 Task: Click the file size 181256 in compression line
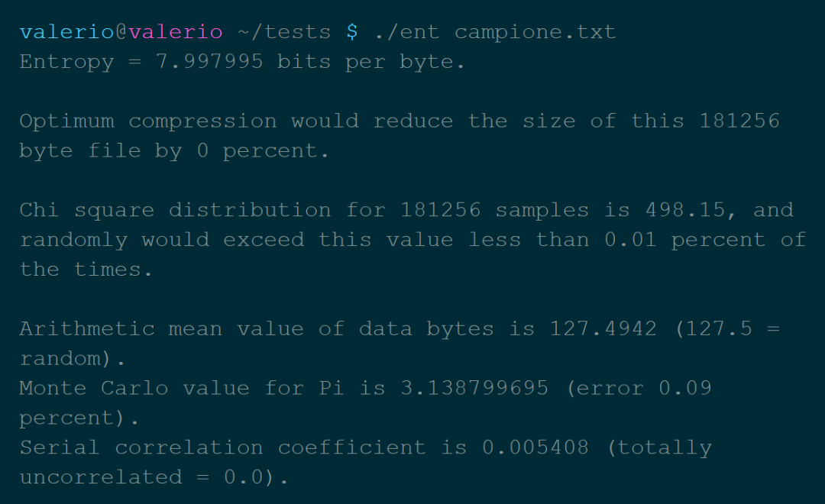coord(739,121)
